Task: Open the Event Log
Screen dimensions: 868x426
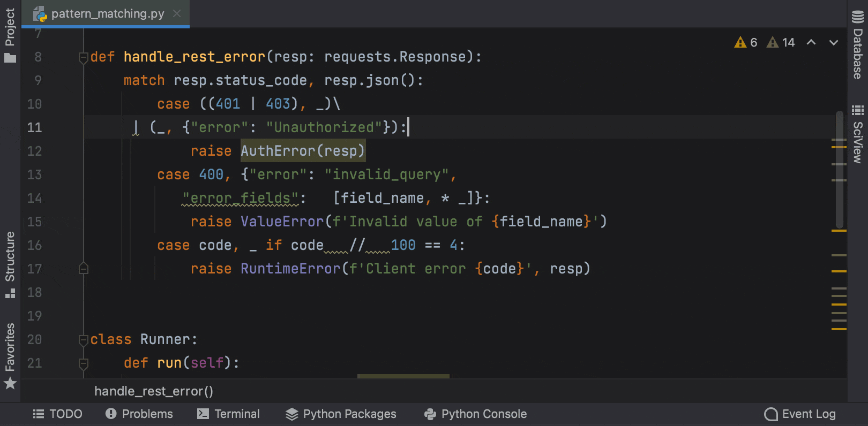Action: 800,414
